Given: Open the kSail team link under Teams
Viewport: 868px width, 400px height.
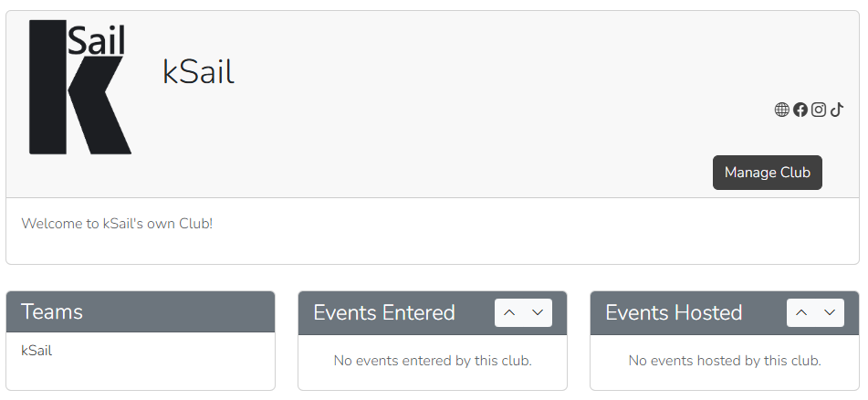Looking at the screenshot, I should point(37,350).
